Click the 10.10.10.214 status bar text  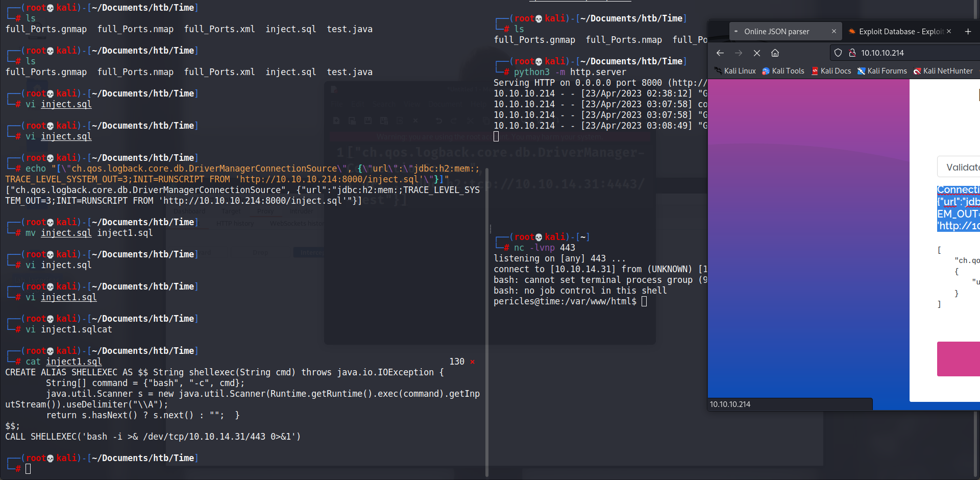(730, 404)
